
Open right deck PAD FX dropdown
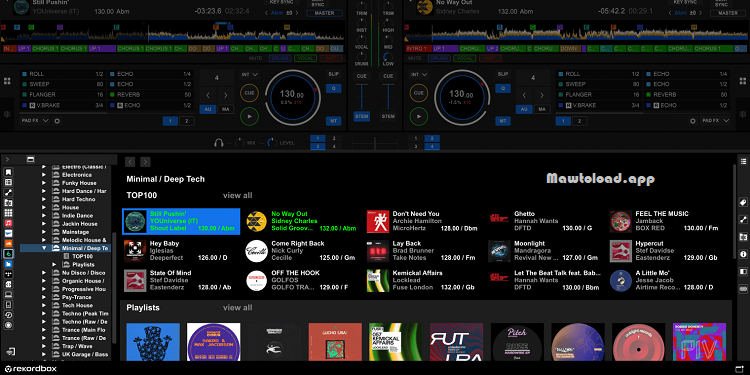pos(715,121)
